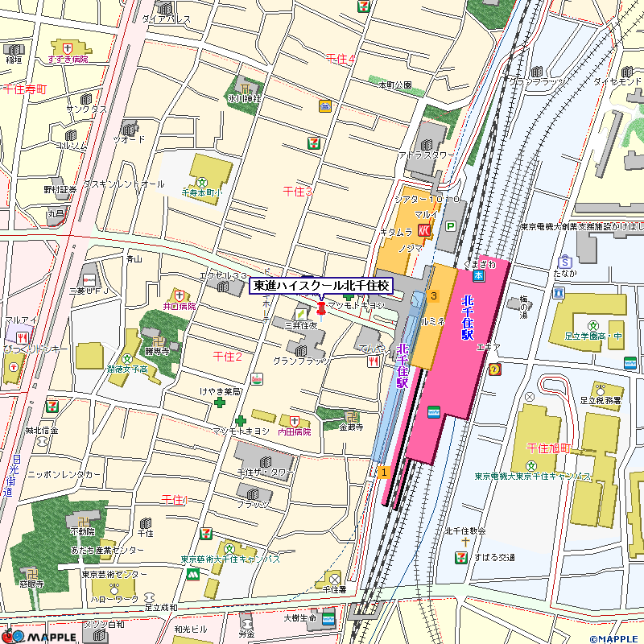Click the temple symbol above 金蔵寺
The image size is (644, 644).
(352, 416)
